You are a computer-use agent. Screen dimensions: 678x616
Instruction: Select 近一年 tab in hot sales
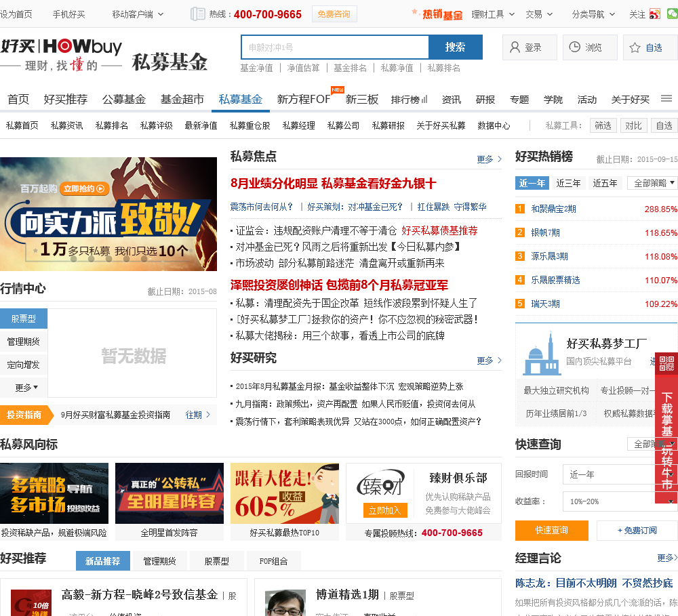pos(532,183)
